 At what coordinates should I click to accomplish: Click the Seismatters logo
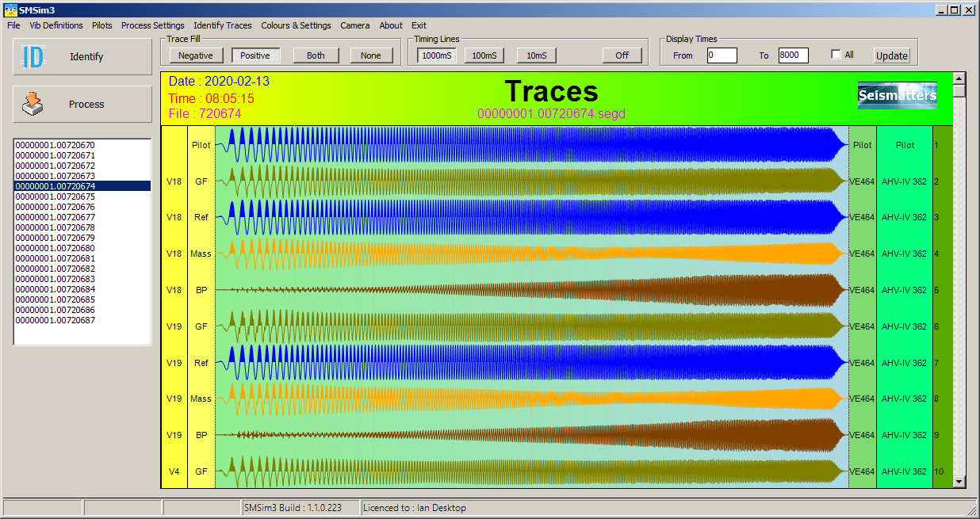tap(898, 95)
